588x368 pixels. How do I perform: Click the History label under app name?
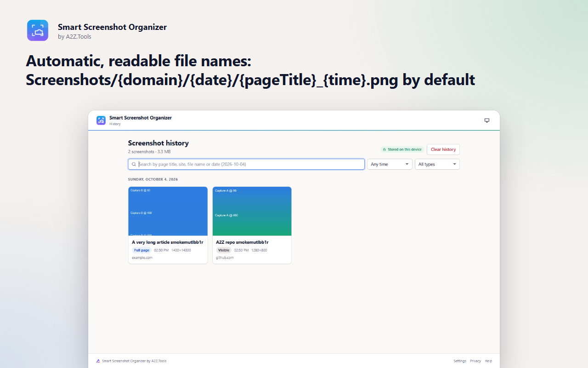[115, 124]
